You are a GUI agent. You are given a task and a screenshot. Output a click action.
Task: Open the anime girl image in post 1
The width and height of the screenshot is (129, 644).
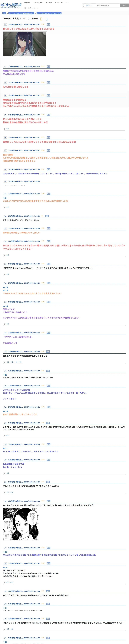(25, 44)
